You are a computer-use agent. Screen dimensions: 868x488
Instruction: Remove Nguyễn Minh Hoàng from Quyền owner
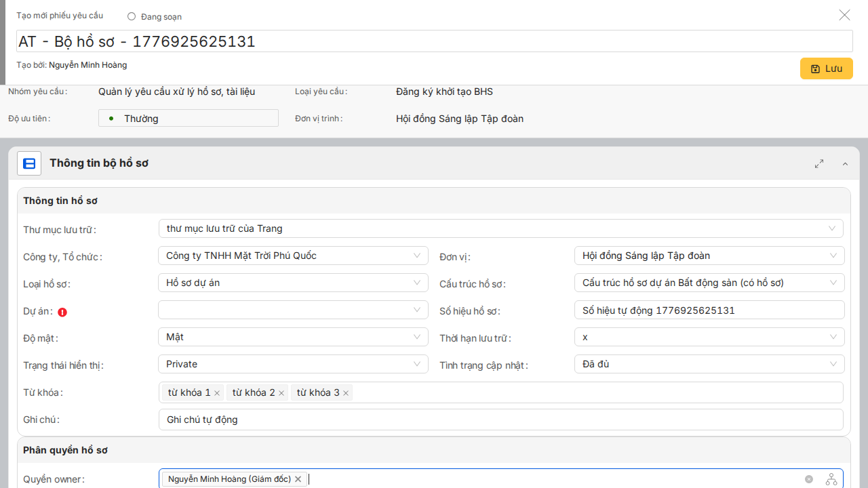(x=298, y=479)
